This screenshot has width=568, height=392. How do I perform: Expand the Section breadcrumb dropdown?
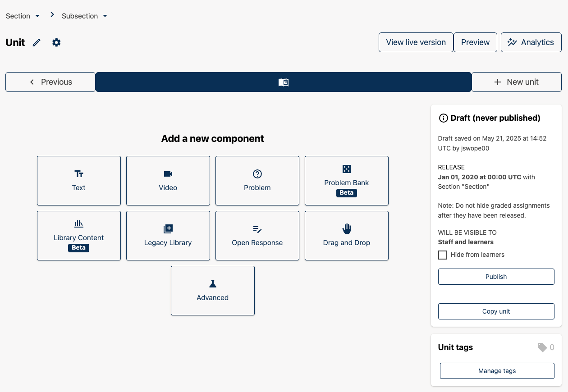(23, 16)
